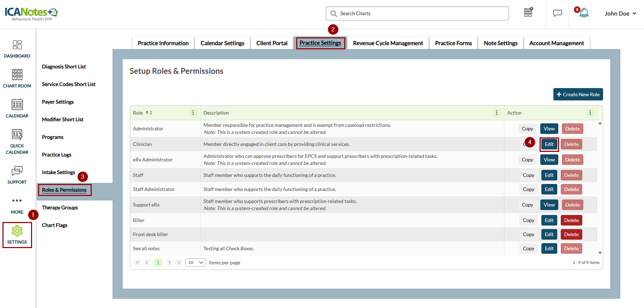Open the Quick Calendar icon
Image resolution: width=644 pixels, height=308 pixels.
17,135
